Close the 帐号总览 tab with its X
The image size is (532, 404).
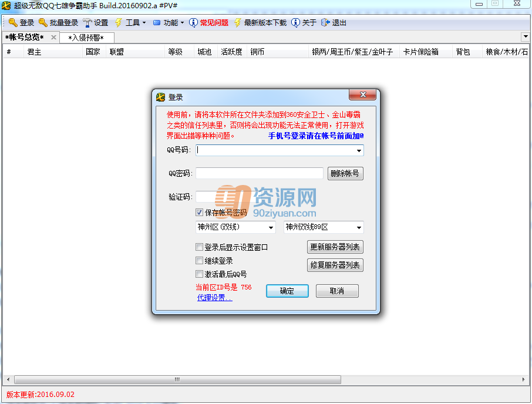tap(53, 38)
